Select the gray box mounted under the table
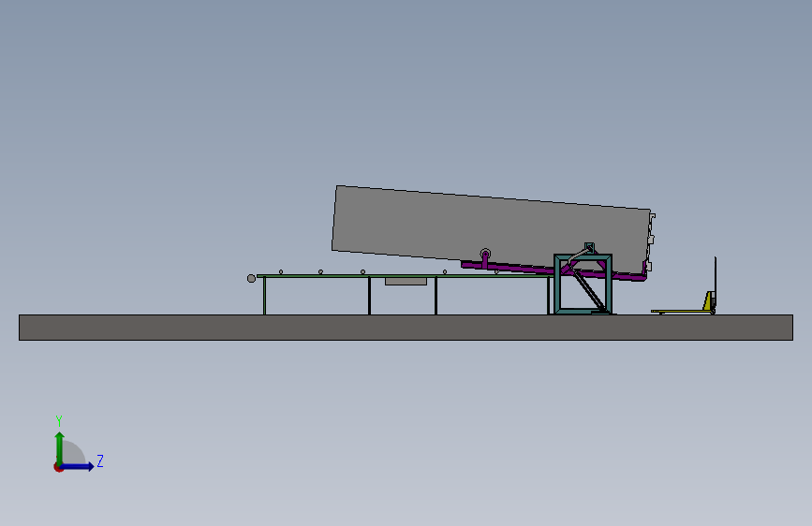812x526 pixels. [406, 281]
